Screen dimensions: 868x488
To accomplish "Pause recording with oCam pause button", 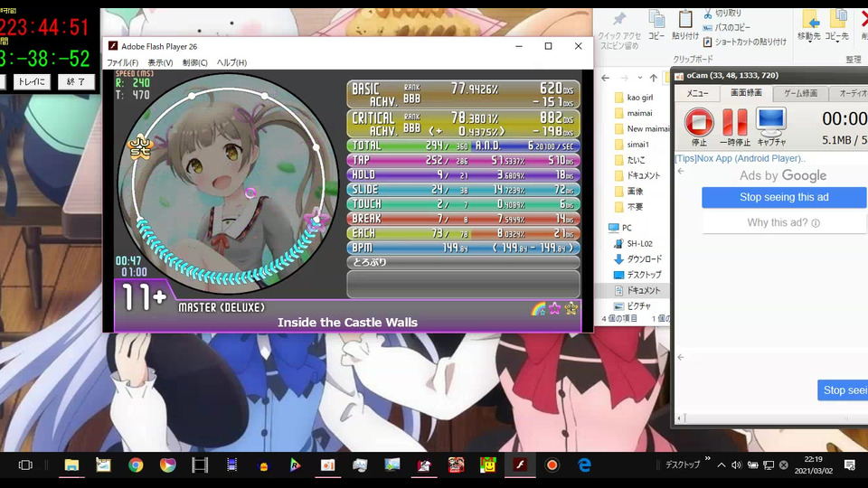I will coord(734,122).
